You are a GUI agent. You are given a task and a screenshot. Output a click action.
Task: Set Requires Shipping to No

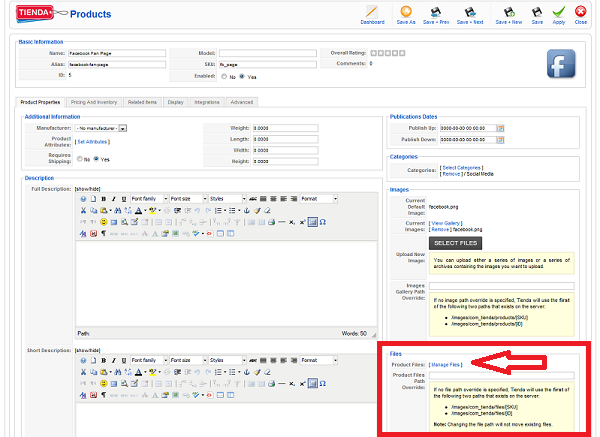tap(80, 159)
